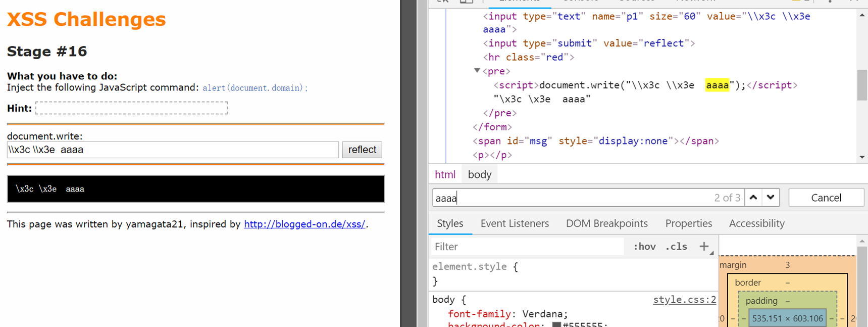Open the blogged-on.de/xss link

(x=304, y=224)
